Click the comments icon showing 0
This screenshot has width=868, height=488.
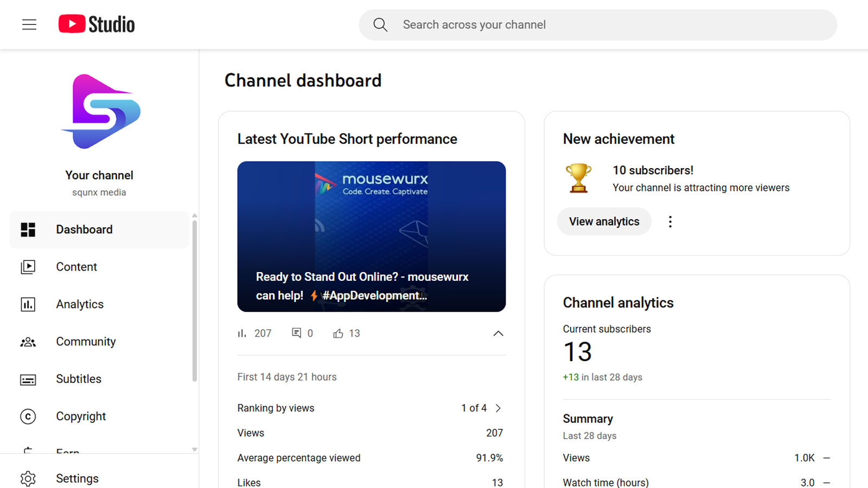(296, 333)
